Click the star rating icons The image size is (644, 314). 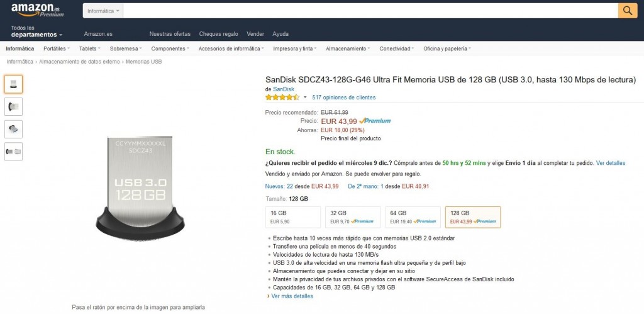(x=282, y=98)
